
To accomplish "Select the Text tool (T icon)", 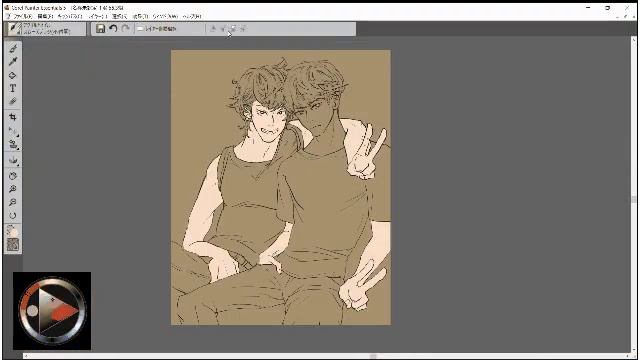I will click(x=13, y=88).
